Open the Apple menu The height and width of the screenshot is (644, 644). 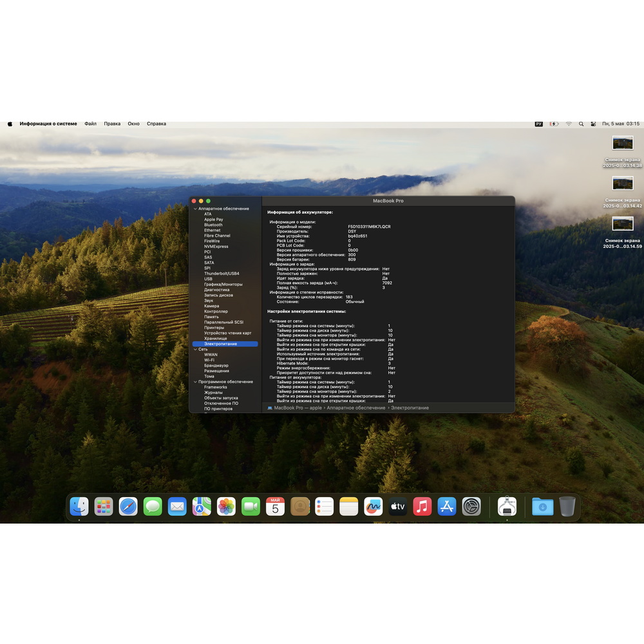(10, 124)
